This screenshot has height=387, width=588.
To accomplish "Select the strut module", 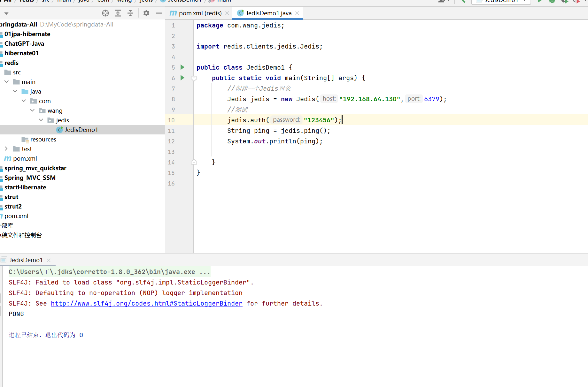I will click(x=12, y=197).
